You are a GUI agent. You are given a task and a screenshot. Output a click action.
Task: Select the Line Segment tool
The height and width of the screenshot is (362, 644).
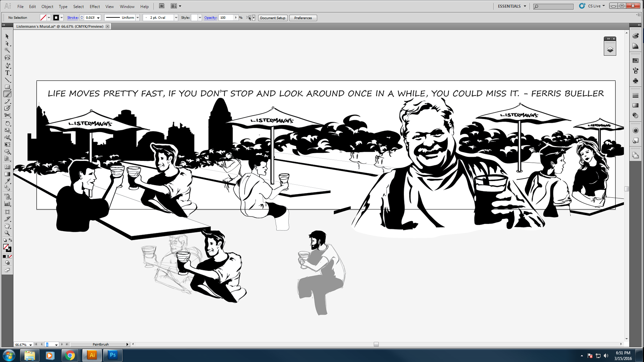click(7, 80)
